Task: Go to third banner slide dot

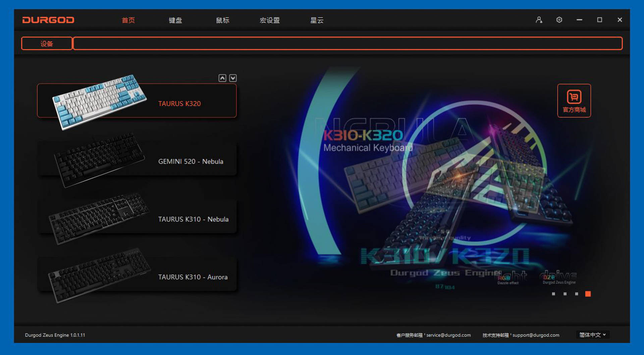Action: pyautogui.click(x=576, y=294)
